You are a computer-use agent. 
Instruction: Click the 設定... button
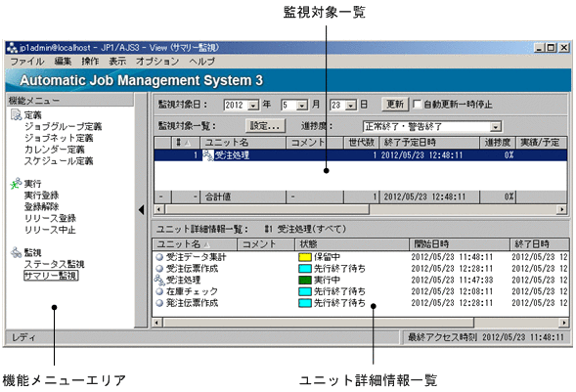click(265, 126)
